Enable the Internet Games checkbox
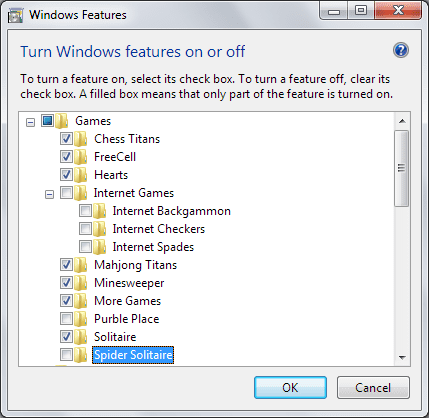The image size is (429, 418). (x=66, y=192)
